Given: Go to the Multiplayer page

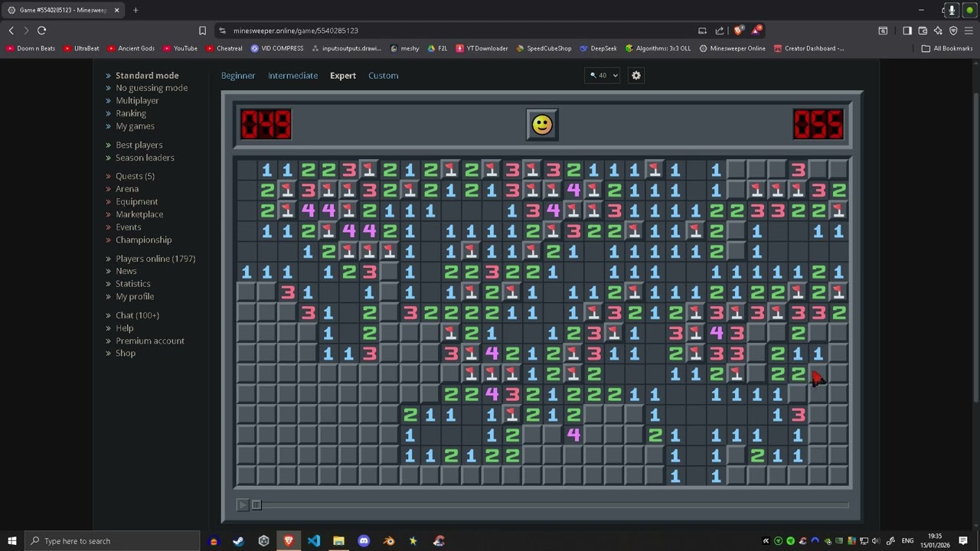Looking at the screenshot, I should pyautogui.click(x=137, y=101).
